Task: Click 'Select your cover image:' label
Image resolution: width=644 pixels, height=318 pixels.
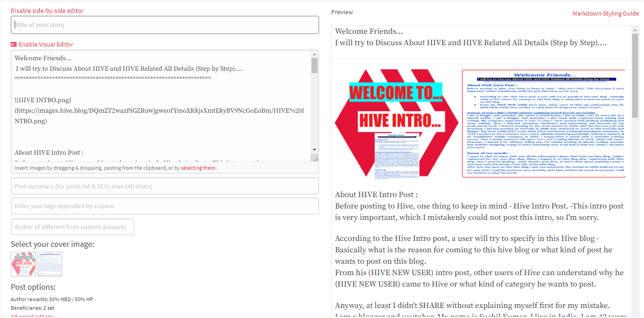Action: click(53, 244)
